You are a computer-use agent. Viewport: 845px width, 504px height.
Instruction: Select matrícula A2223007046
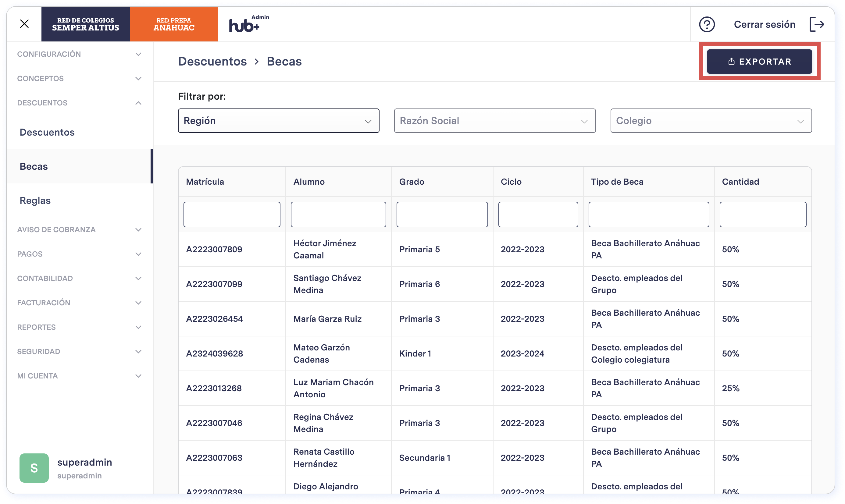214,423
